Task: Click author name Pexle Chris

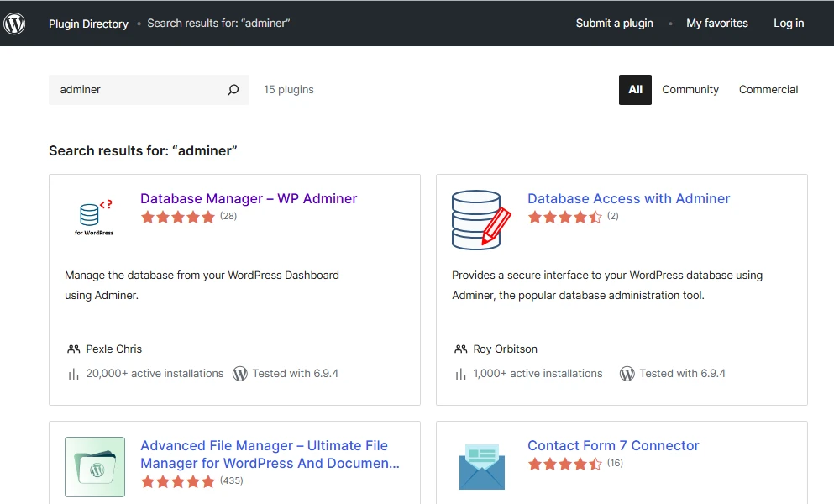Action: (x=114, y=349)
